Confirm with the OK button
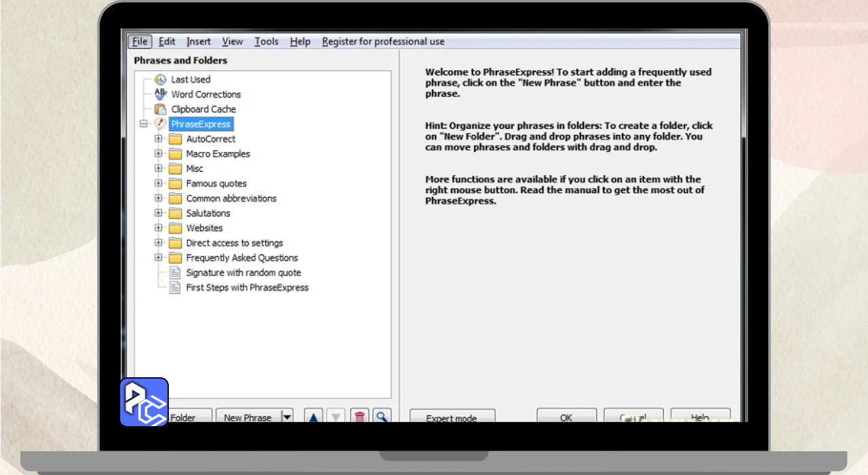868x475 pixels. (x=566, y=415)
